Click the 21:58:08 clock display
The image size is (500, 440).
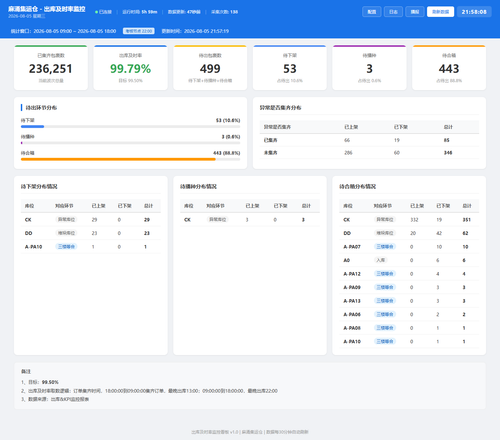(x=474, y=12)
